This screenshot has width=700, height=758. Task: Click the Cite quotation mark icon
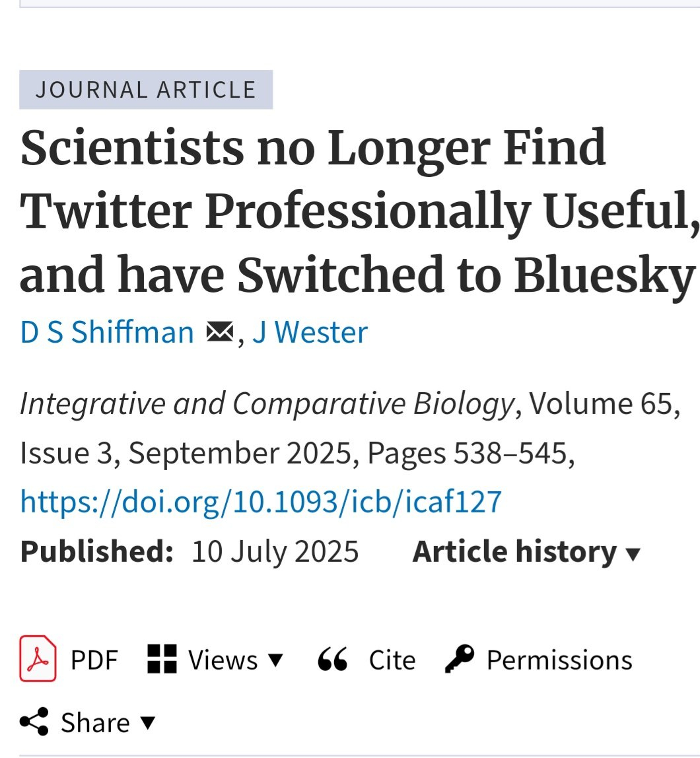333,659
